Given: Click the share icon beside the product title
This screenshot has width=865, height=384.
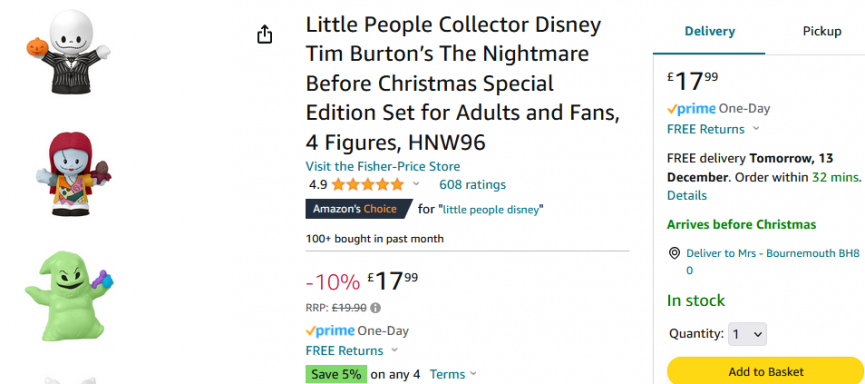Looking at the screenshot, I should tap(265, 34).
